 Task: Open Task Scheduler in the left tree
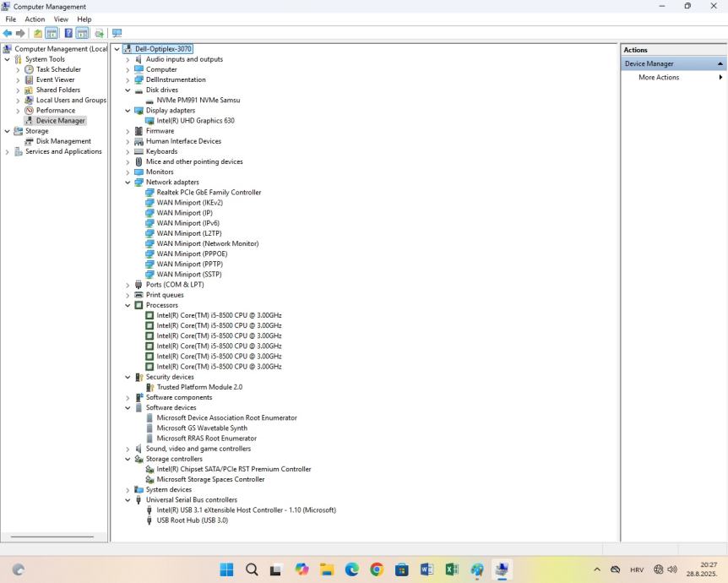coord(58,69)
